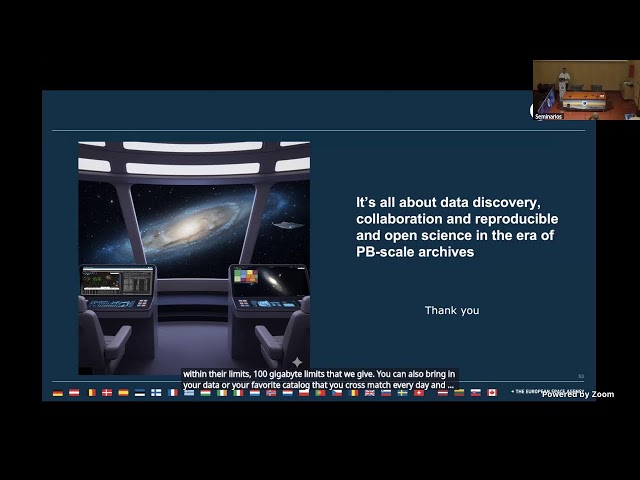
Task: Click the "Seminarios" name label
Action: pos(549,116)
